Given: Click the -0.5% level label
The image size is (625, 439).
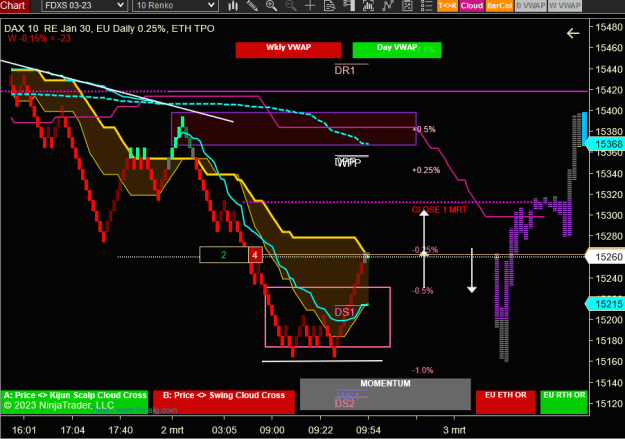Looking at the screenshot, I should (423, 291).
